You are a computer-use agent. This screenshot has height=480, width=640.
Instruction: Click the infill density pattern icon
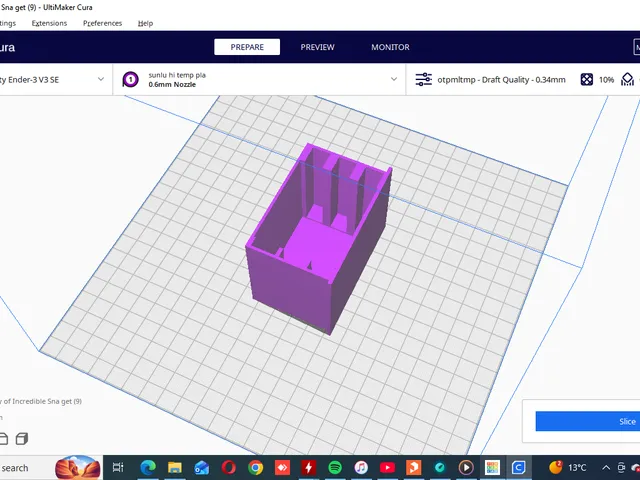click(x=587, y=79)
